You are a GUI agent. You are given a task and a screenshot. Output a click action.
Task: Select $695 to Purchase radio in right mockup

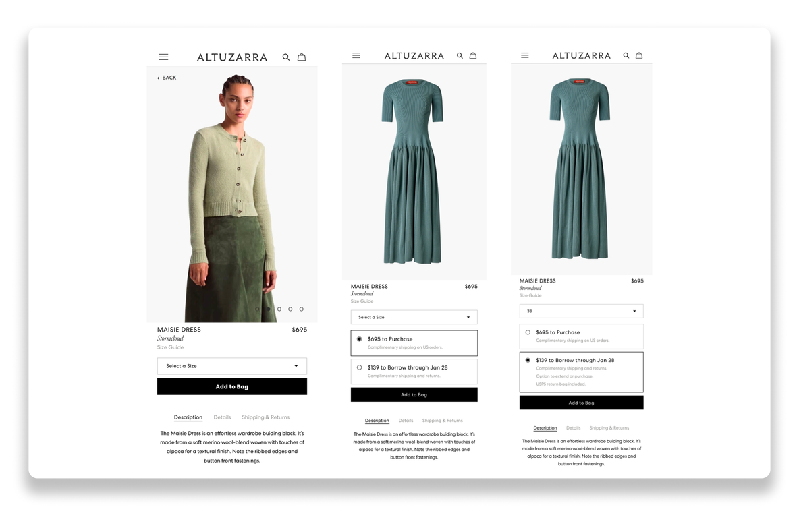point(528,332)
